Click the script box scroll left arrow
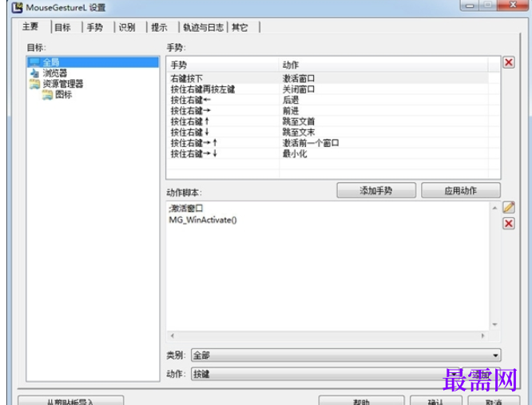Screen dimensions: 532x405 pos(173,336)
